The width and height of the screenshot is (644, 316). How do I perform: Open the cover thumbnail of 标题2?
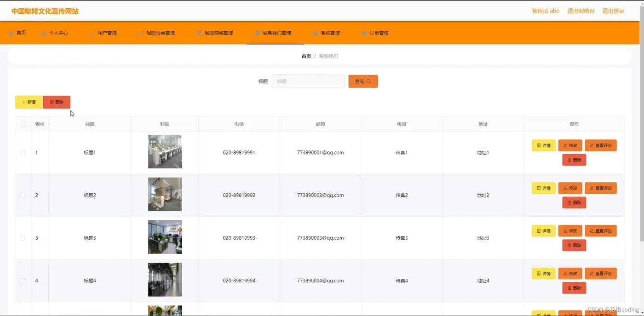point(165,194)
